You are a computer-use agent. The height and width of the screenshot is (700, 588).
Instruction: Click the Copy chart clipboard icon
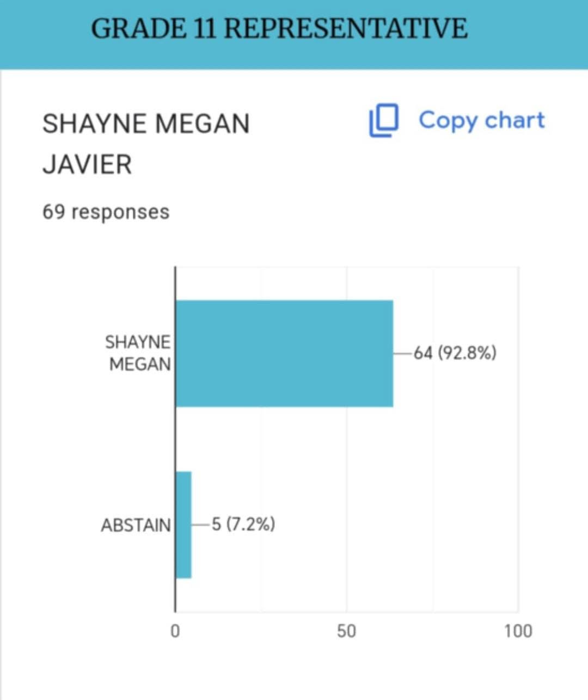(x=384, y=120)
